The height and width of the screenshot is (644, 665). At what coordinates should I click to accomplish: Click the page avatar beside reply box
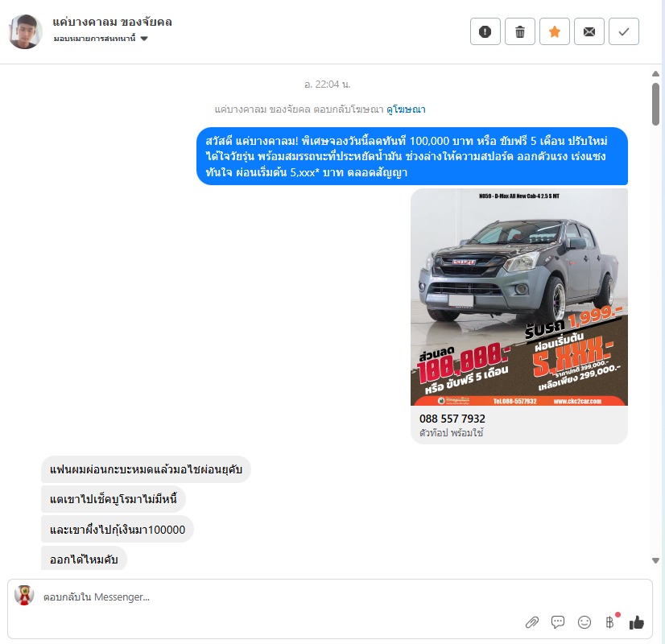pos(24,595)
